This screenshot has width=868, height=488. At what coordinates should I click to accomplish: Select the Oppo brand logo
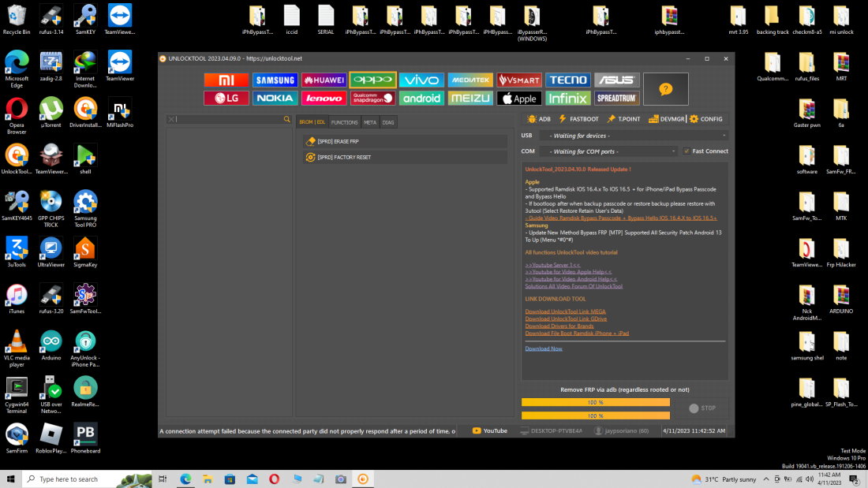point(372,80)
